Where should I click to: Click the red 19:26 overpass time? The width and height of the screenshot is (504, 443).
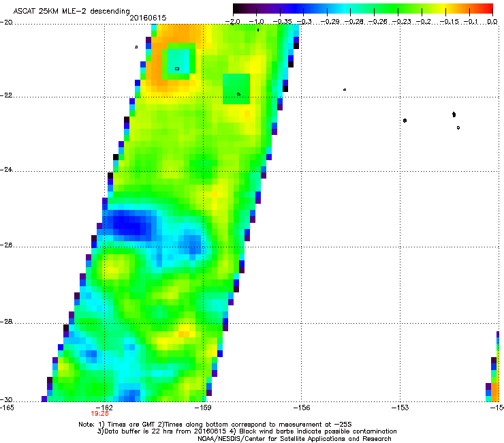click(99, 414)
